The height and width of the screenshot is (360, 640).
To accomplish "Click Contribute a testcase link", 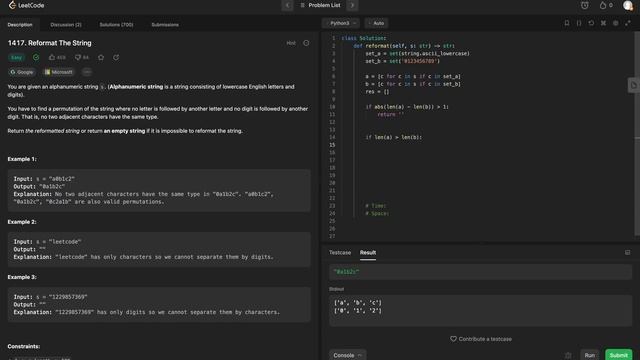I will (x=481, y=339).
